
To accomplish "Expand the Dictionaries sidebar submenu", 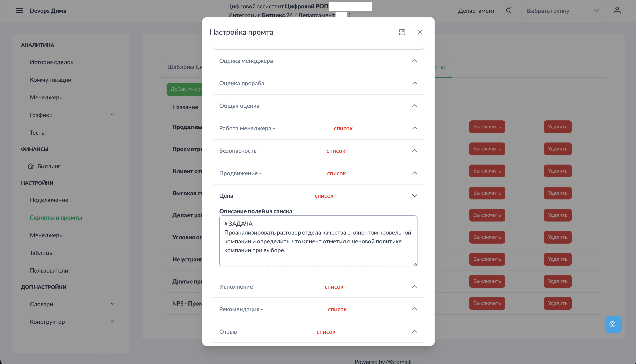I will [112, 304].
